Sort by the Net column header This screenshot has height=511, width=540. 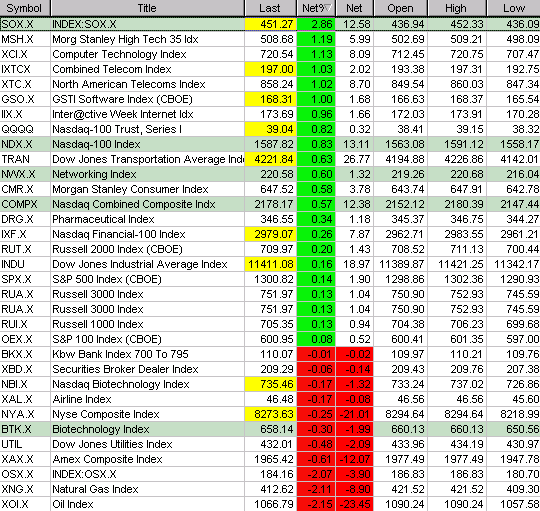pyautogui.click(x=354, y=8)
